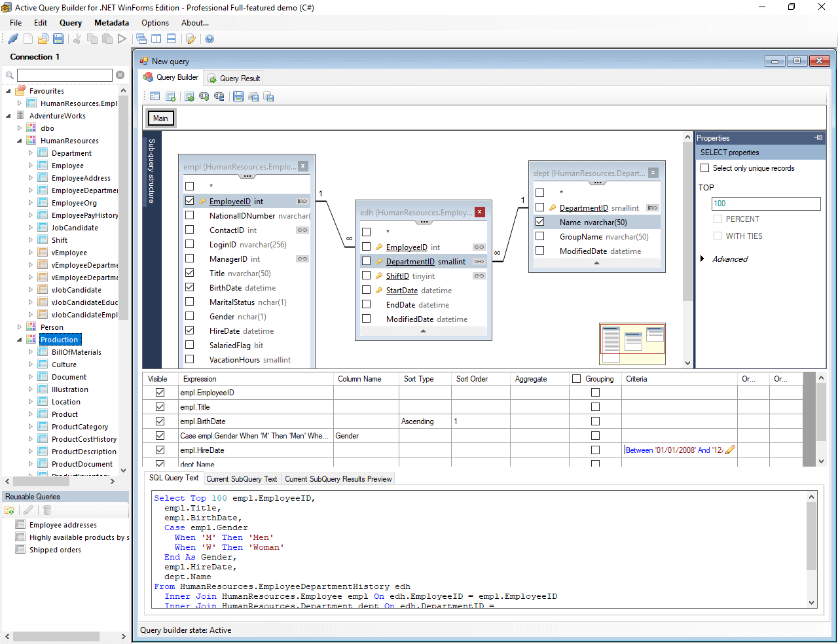Open help via the blue question icon
The height and width of the screenshot is (644, 838).
click(209, 39)
